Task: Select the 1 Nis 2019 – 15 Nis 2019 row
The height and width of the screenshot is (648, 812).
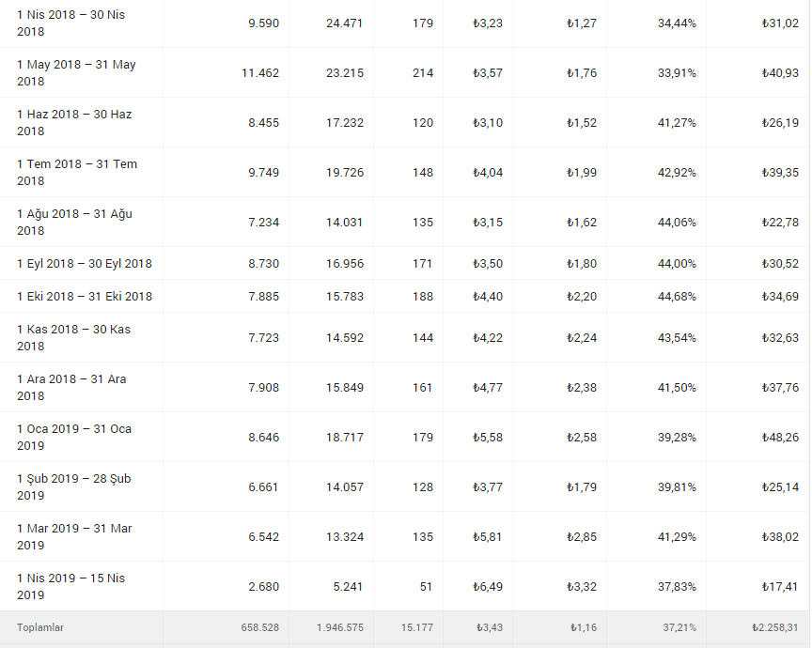Action: pos(405,586)
